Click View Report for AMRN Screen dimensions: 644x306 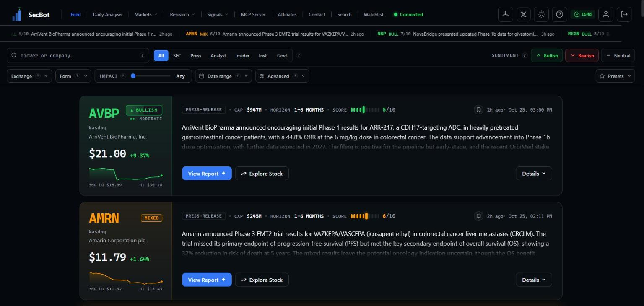click(x=207, y=280)
